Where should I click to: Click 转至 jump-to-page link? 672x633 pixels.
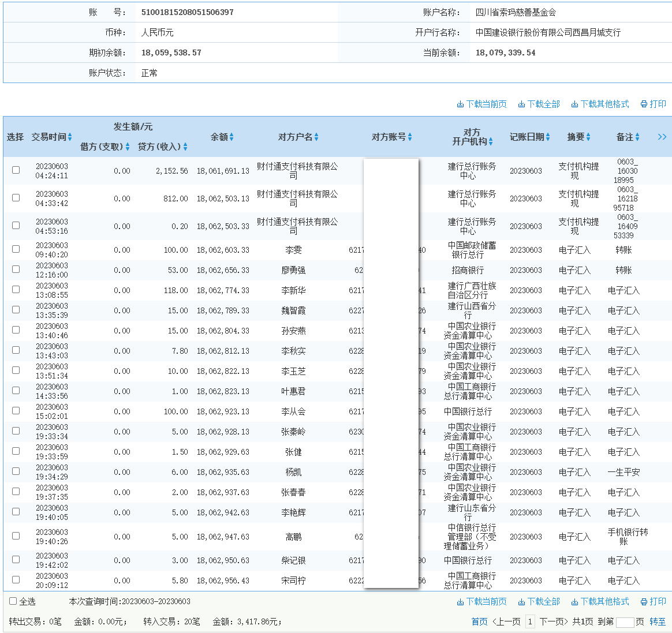coord(658,622)
